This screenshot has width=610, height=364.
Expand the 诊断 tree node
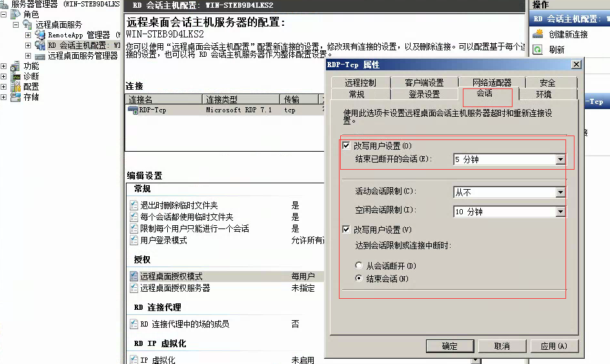click(3, 76)
